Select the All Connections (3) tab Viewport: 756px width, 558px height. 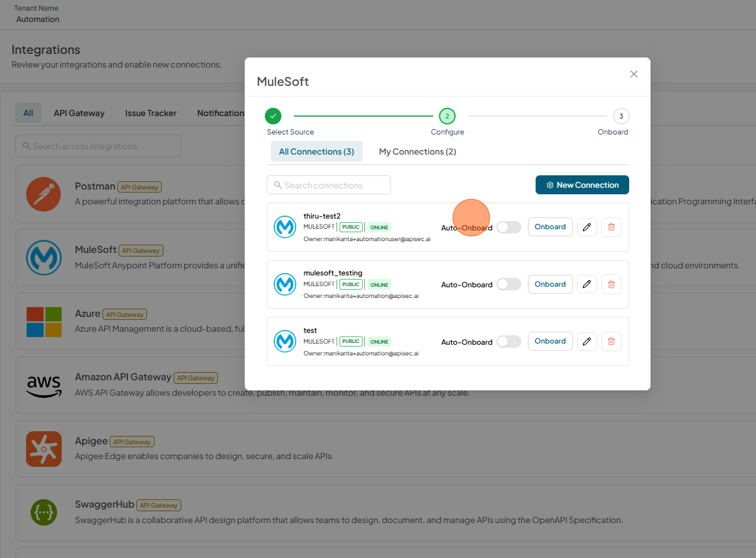point(316,152)
